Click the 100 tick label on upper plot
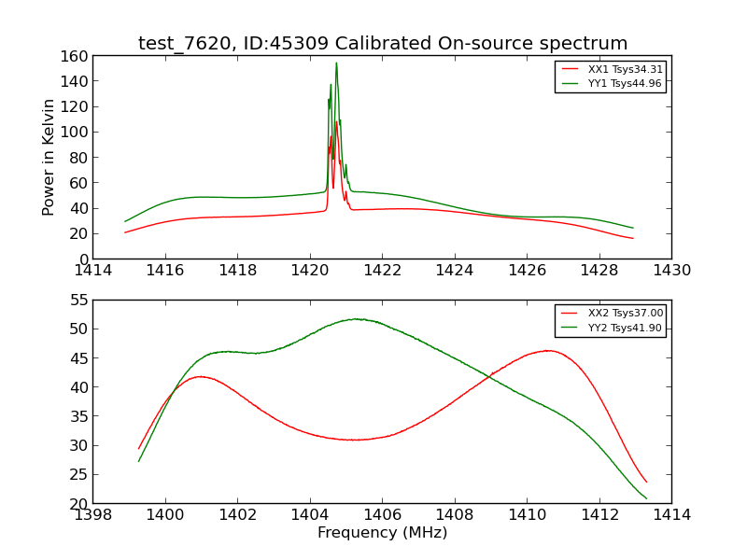 [74, 132]
